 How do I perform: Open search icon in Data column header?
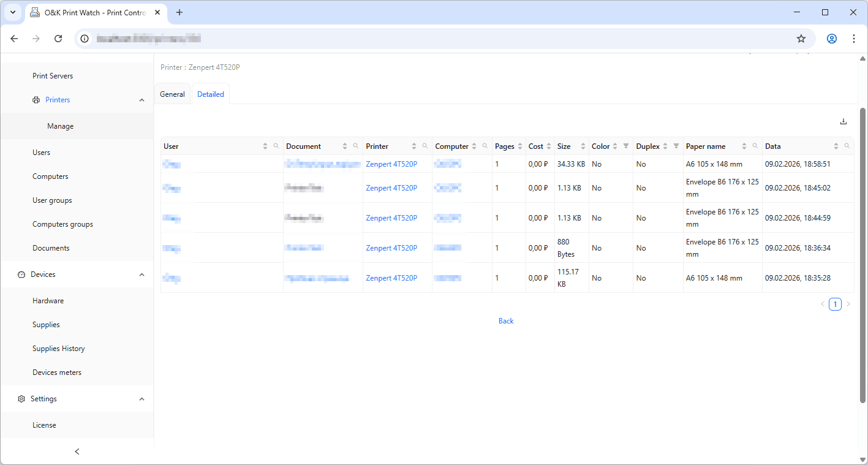[847, 146]
